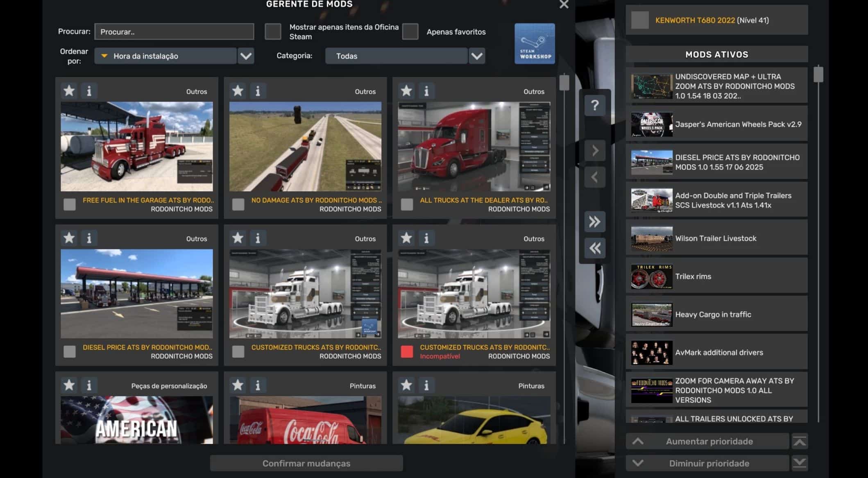
Task: Expand the Categoria Todas dropdown
Action: [x=476, y=56]
